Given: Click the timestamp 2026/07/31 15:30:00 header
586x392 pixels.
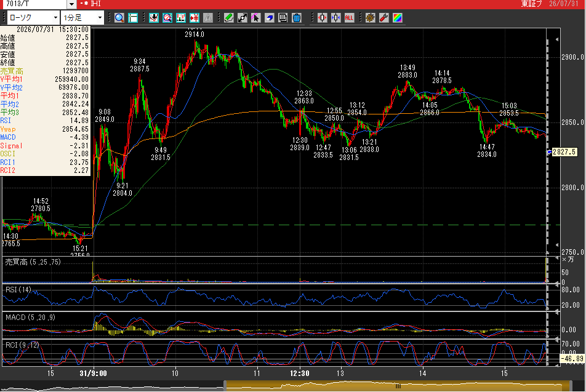Looking at the screenshot, I should 52,29.
